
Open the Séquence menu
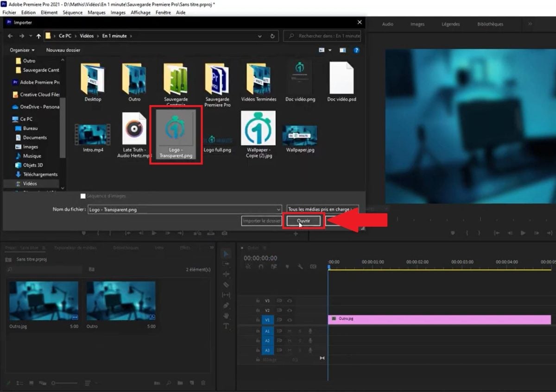click(73, 12)
